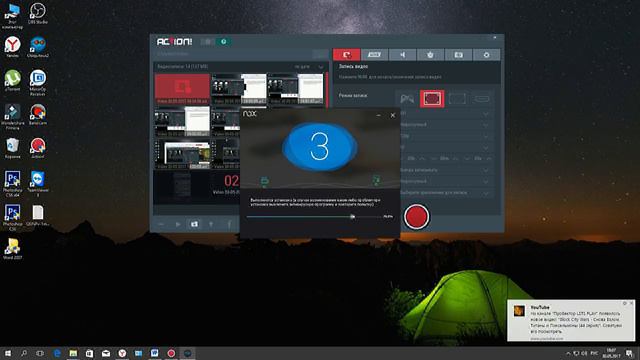Select the device capture recording mode

click(482, 98)
